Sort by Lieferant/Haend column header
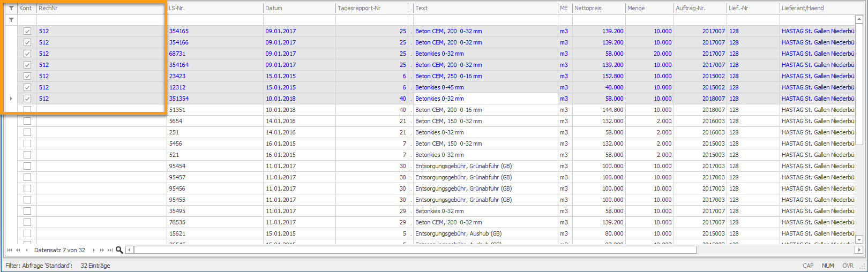Screen dimensions: 868x272 click(817, 8)
